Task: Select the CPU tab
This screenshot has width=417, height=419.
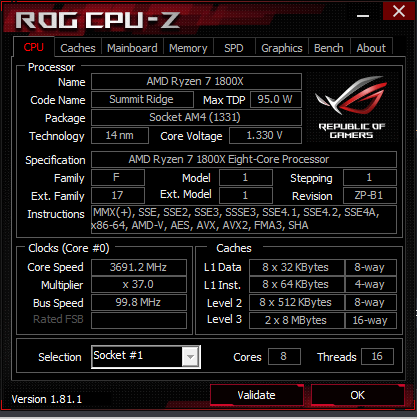Action: tap(34, 47)
